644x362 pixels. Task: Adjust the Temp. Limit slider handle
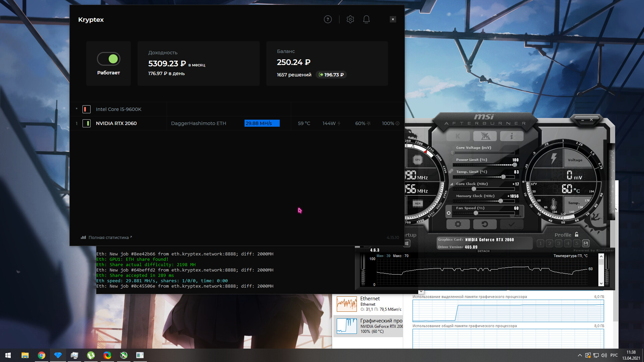(x=503, y=177)
